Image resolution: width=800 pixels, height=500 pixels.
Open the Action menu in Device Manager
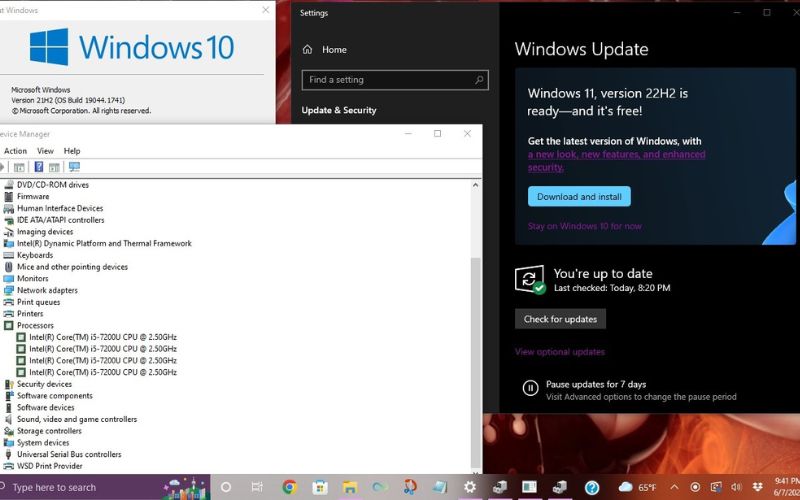click(15, 151)
